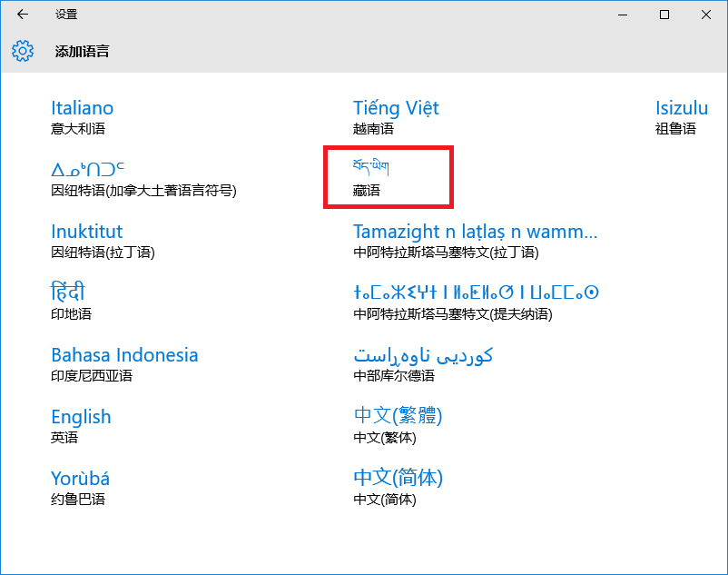The image size is (728, 575).
Task: Select Tamazight 中阿特拉斯塔马塞特文(拉丁语)
Action: coord(475,241)
